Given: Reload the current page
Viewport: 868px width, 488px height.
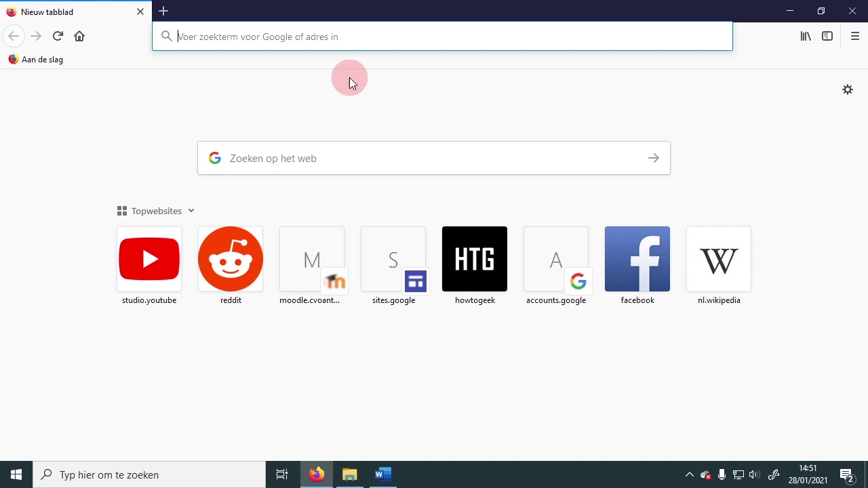Looking at the screenshot, I should pos(58,36).
